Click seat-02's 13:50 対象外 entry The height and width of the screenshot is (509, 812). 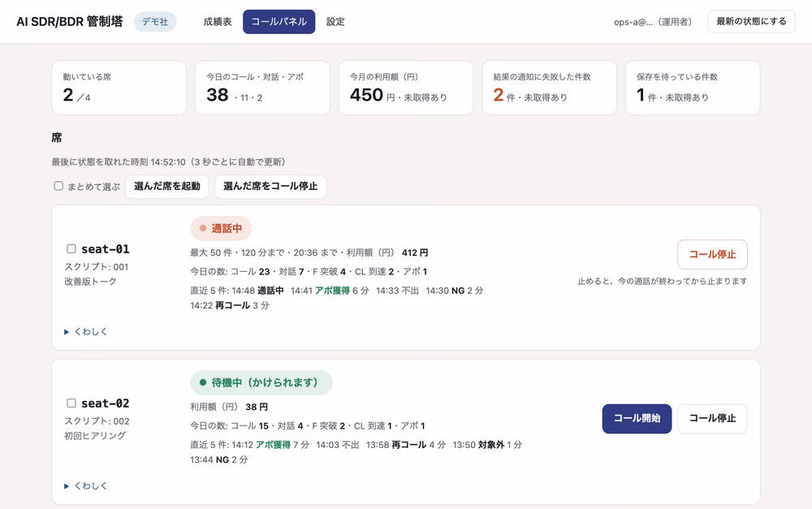487,445
